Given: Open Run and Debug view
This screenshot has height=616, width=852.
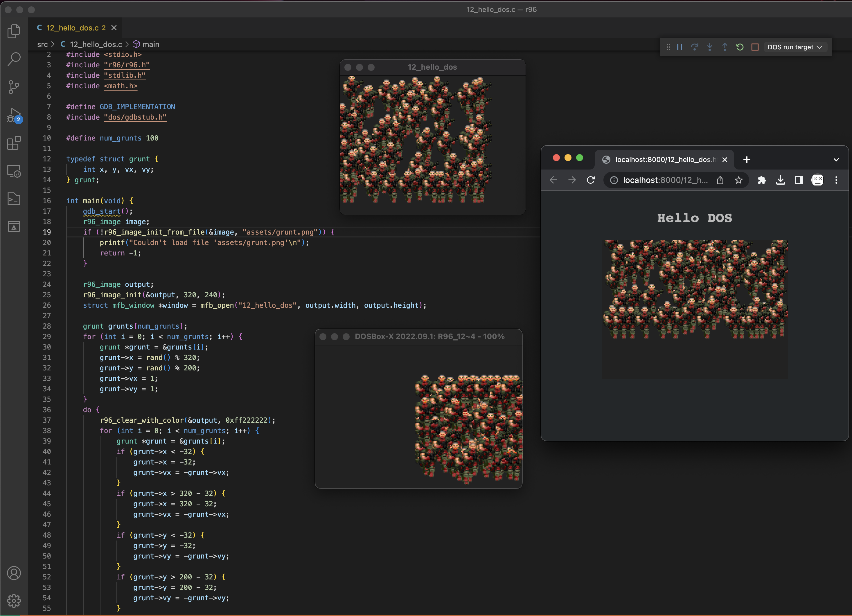Looking at the screenshot, I should tap(14, 115).
